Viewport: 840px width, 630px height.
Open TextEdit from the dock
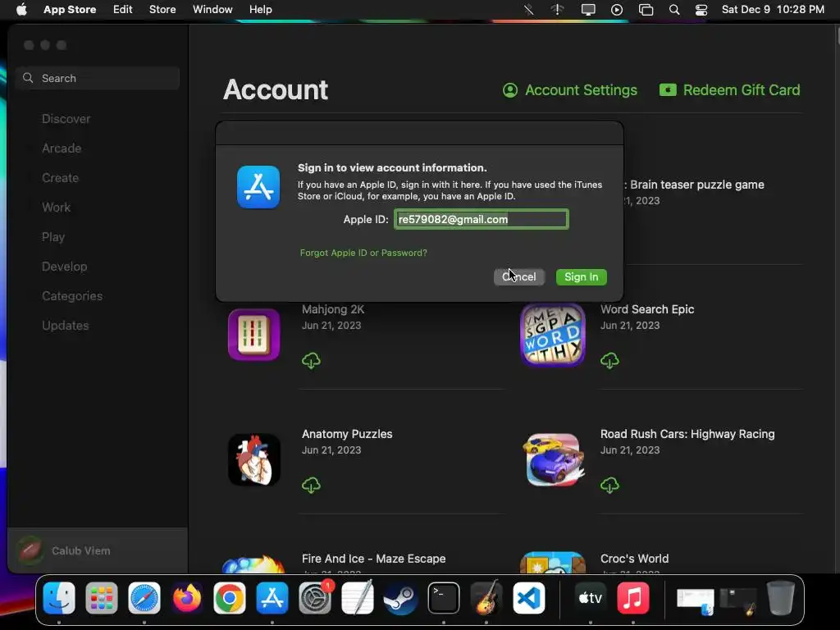[358, 598]
